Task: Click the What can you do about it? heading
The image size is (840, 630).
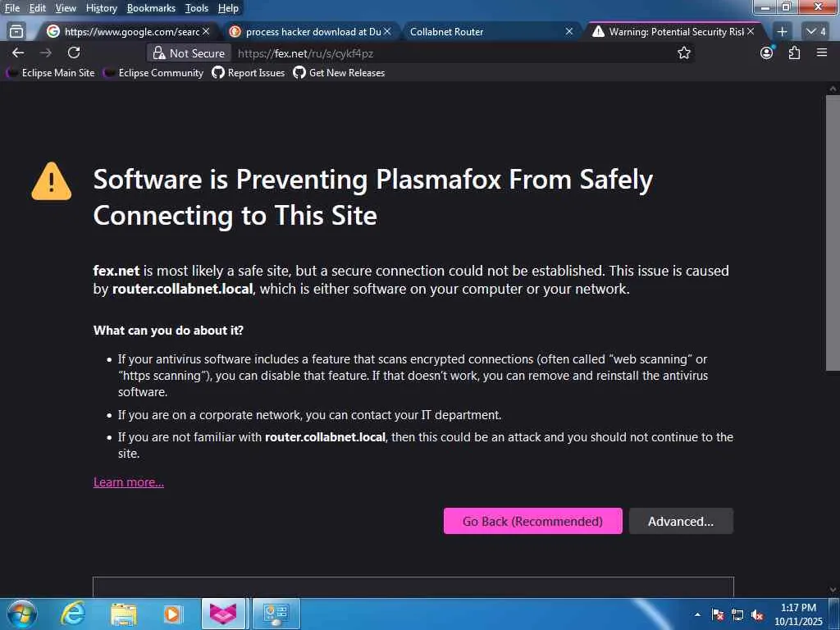Action: (x=168, y=331)
